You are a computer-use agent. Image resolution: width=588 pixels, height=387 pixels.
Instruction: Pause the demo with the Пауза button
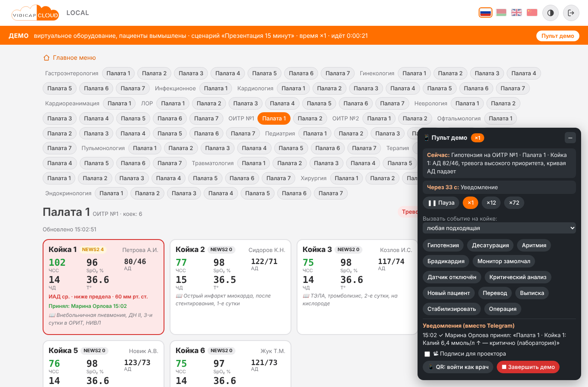tap(441, 203)
